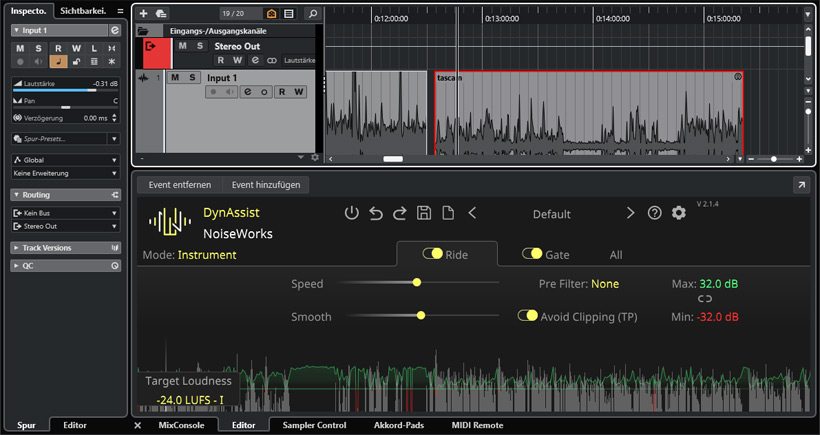Click the add track plus button

point(144,14)
